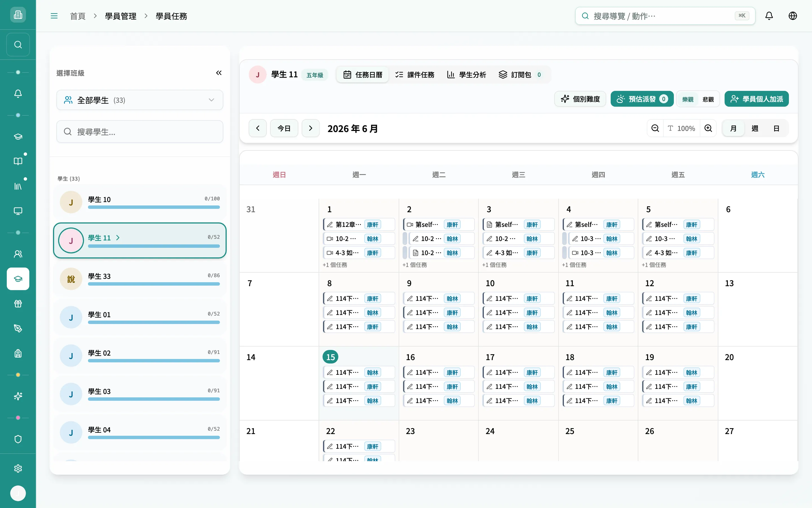
Task: Zoom in the calendar text size
Action: pos(708,128)
